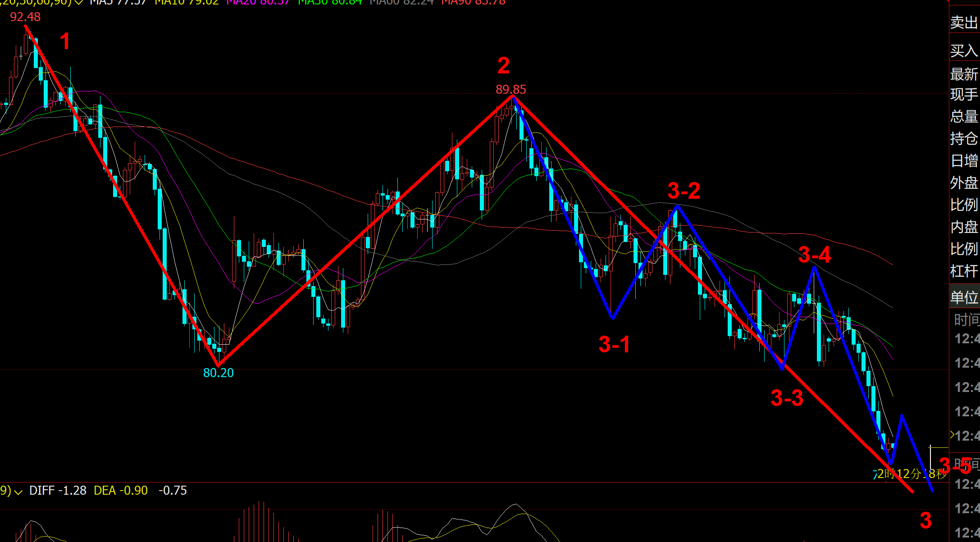Select the 持仓 open interest row

pyautogui.click(x=964, y=138)
